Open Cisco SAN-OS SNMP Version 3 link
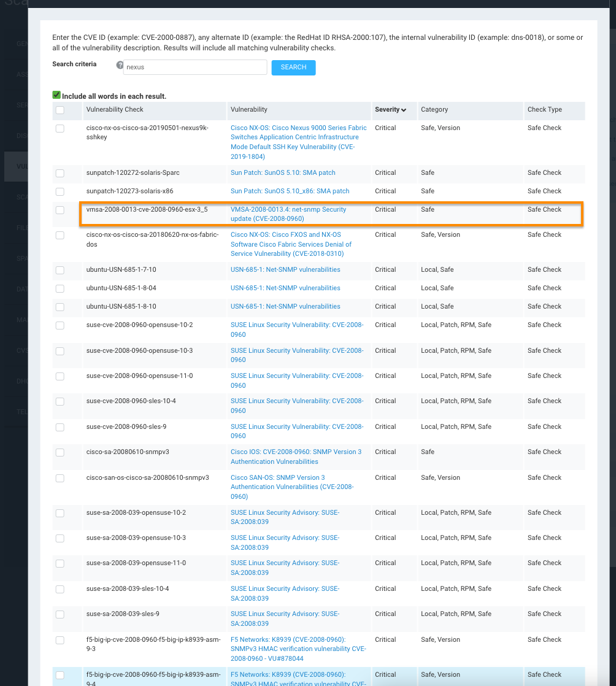Viewport: 616px width, 686px height. tap(292, 487)
